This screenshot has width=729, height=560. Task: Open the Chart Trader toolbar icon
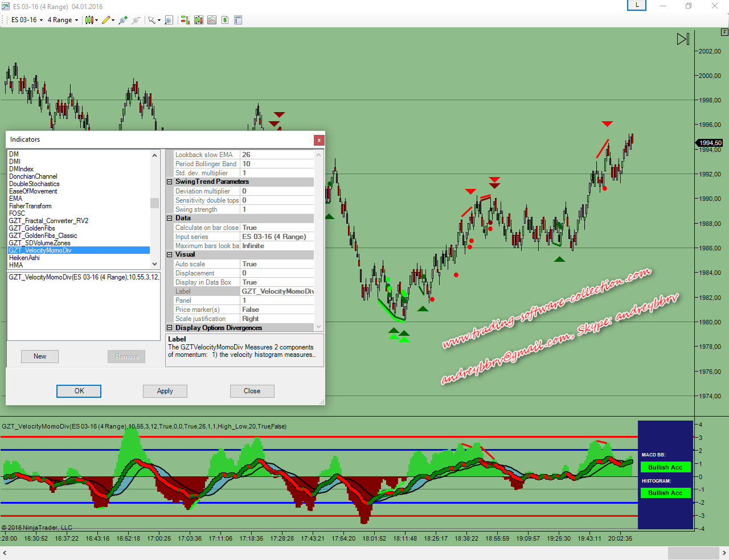(x=185, y=20)
